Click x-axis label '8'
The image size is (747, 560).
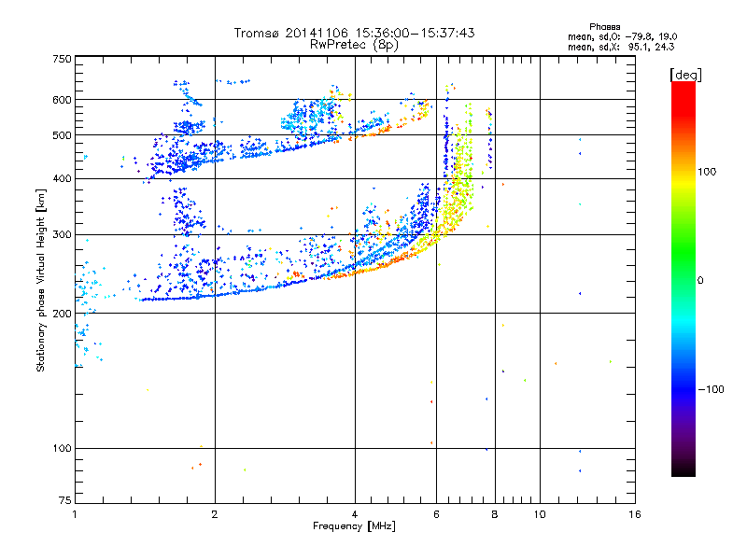pos(495,514)
